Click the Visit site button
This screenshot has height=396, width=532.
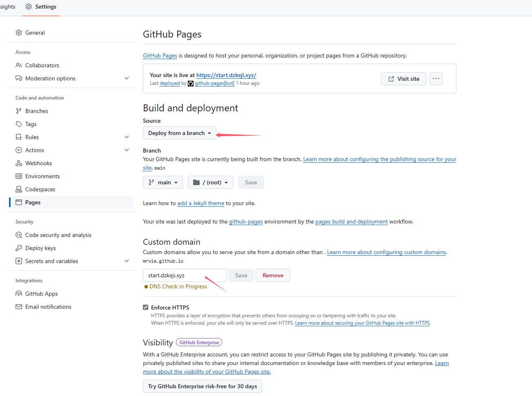[403, 79]
